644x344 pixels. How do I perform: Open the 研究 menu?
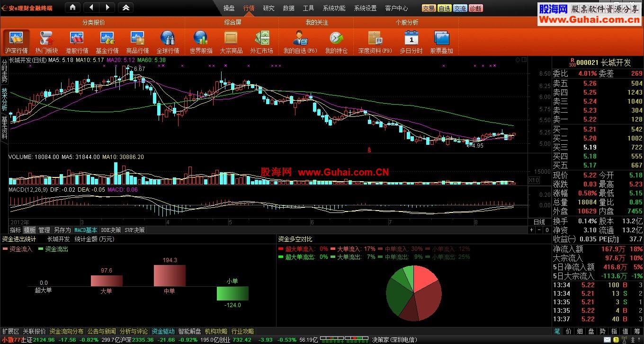(268, 8)
